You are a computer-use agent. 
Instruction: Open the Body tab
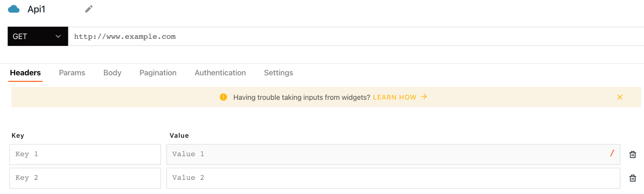coord(112,73)
